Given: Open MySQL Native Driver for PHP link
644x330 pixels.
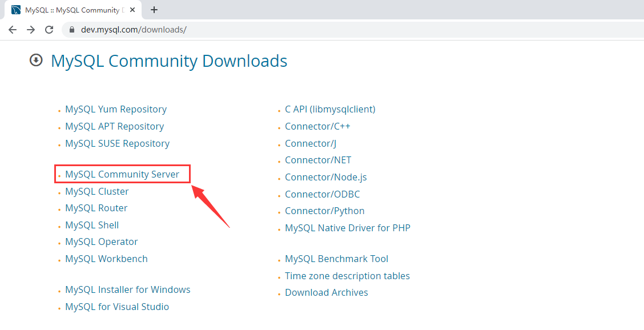Looking at the screenshot, I should point(348,228).
